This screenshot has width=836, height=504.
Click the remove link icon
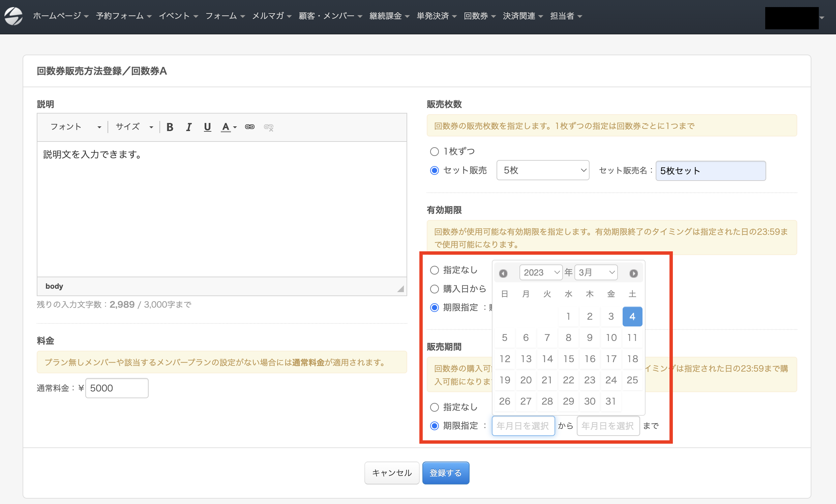click(269, 127)
